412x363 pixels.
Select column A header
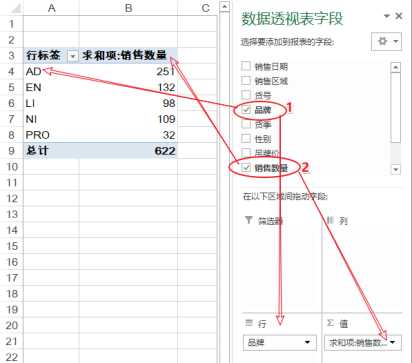[x=51, y=8]
